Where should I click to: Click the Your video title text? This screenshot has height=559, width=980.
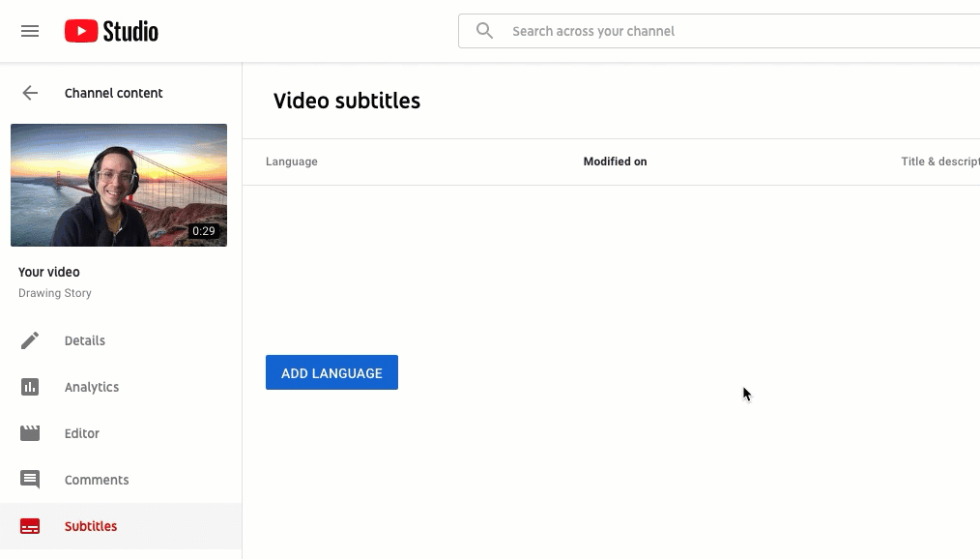pos(49,272)
